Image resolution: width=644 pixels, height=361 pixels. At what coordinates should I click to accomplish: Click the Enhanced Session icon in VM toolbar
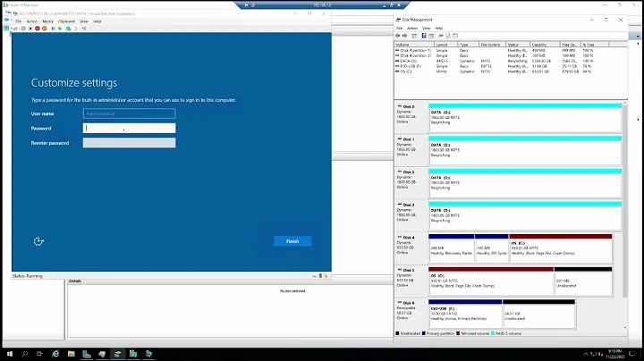[x=84, y=29]
